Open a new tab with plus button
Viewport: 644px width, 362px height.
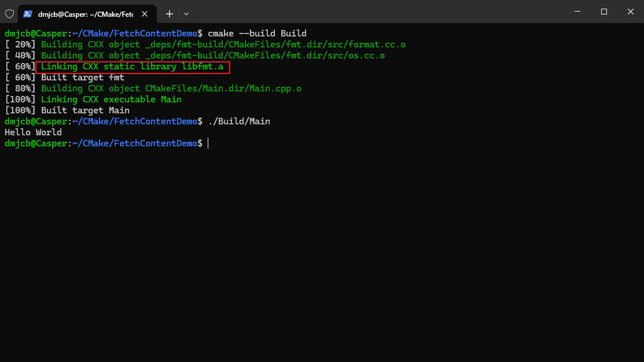click(169, 14)
